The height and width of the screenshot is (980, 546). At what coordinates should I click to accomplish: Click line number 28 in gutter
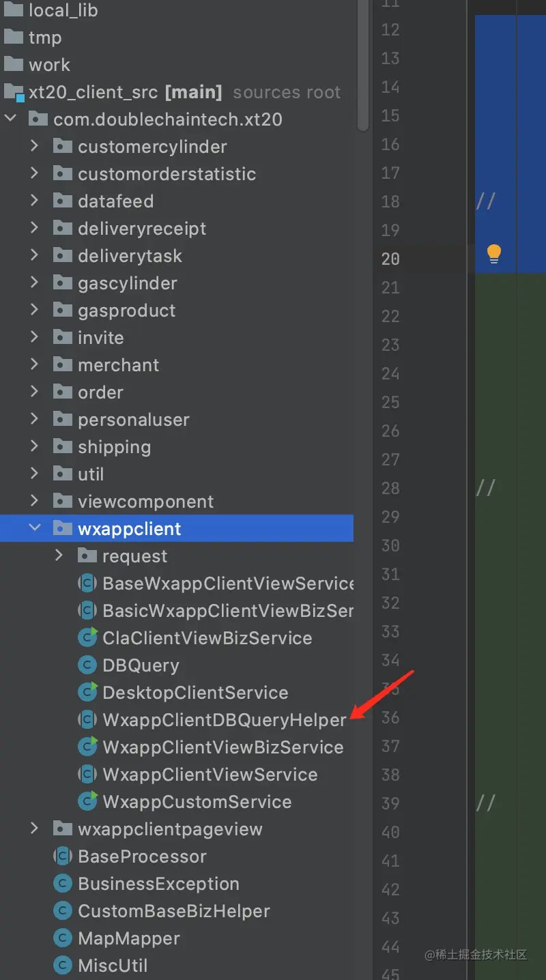point(390,488)
